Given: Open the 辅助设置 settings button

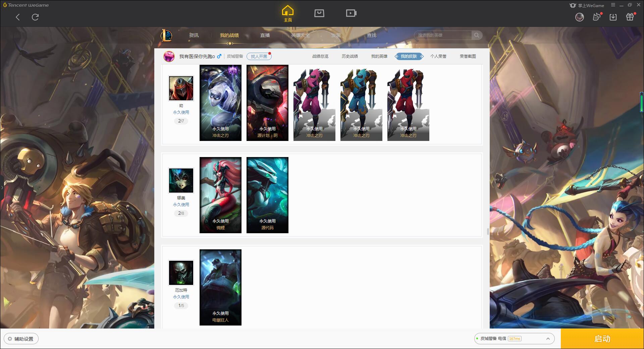Looking at the screenshot, I should click(21, 339).
